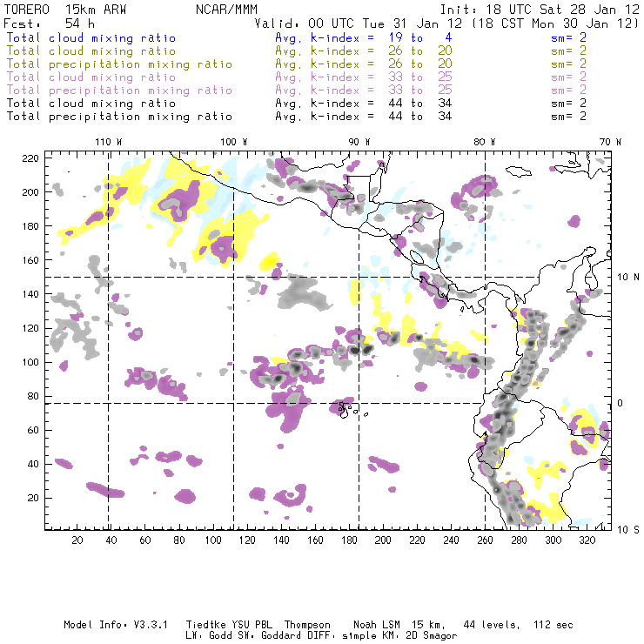
Task: Click the 'Init: 18 UTC Sat 28 Jan 12' text
Action: [x=540, y=10]
